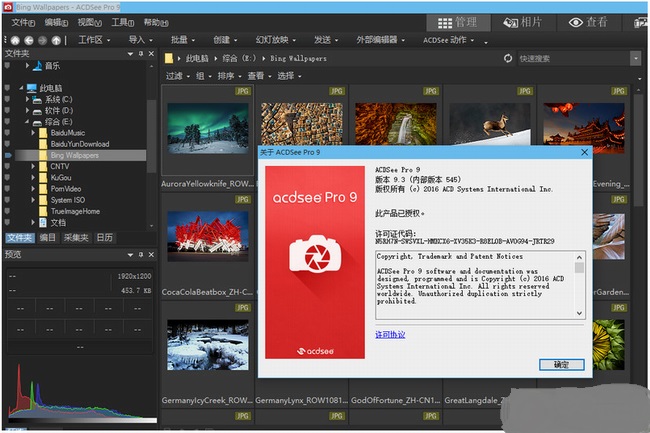Screen dimensions: 650x433
Task: Close the 预览 preview pane
Action: pyautogui.click(x=151, y=255)
